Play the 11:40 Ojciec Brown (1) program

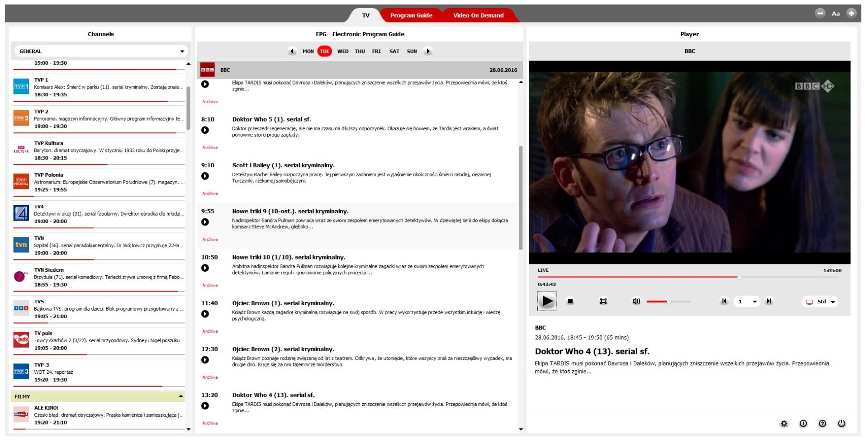point(205,314)
